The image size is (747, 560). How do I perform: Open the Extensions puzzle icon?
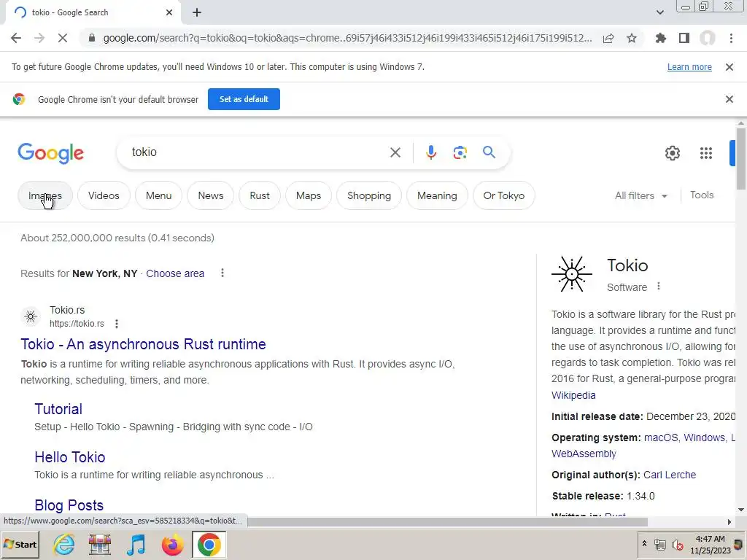pyautogui.click(x=661, y=38)
